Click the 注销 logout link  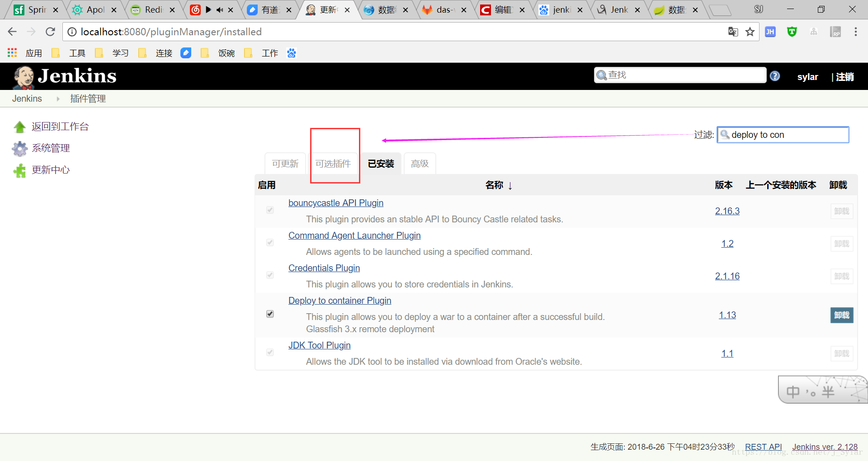coord(844,77)
